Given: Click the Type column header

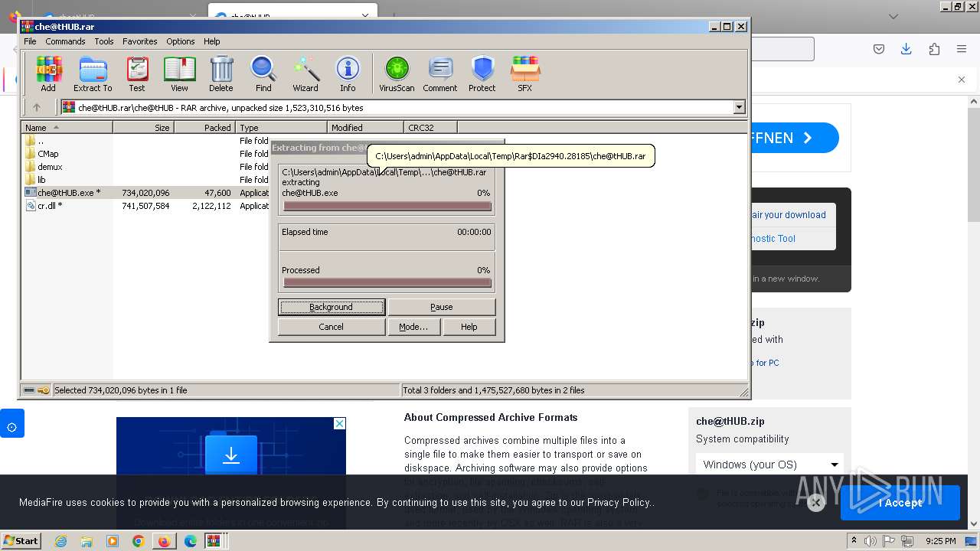Looking at the screenshot, I should 282,128.
